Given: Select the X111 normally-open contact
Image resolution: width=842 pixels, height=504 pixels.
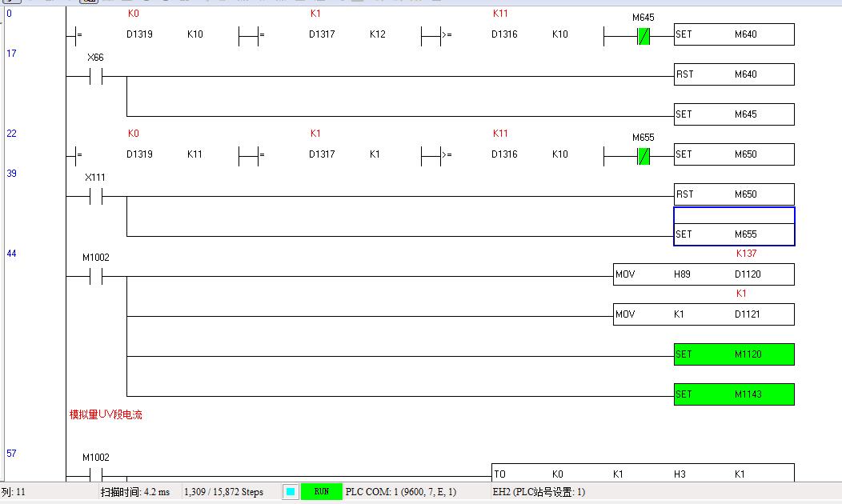Looking at the screenshot, I should point(95,197).
